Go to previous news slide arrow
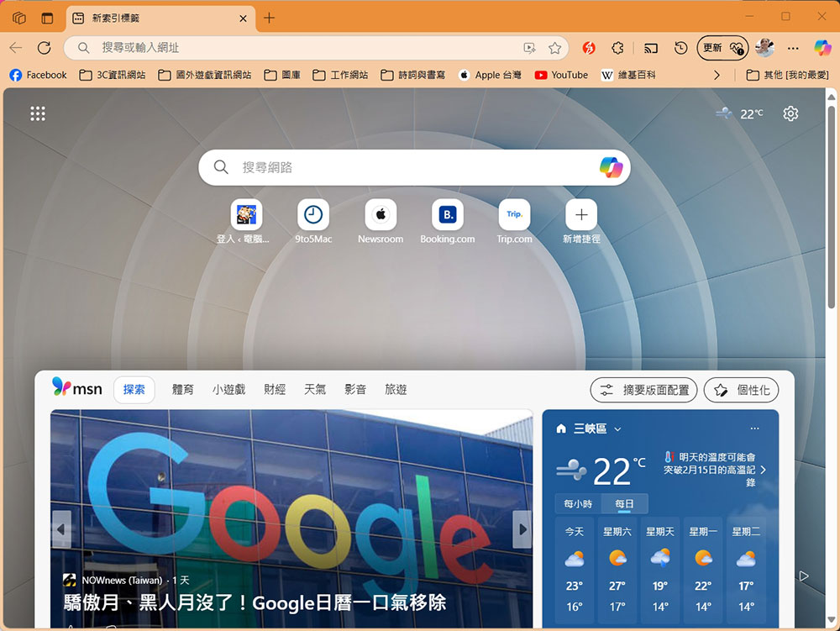Screen dimensions: 840x631 click(x=61, y=529)
